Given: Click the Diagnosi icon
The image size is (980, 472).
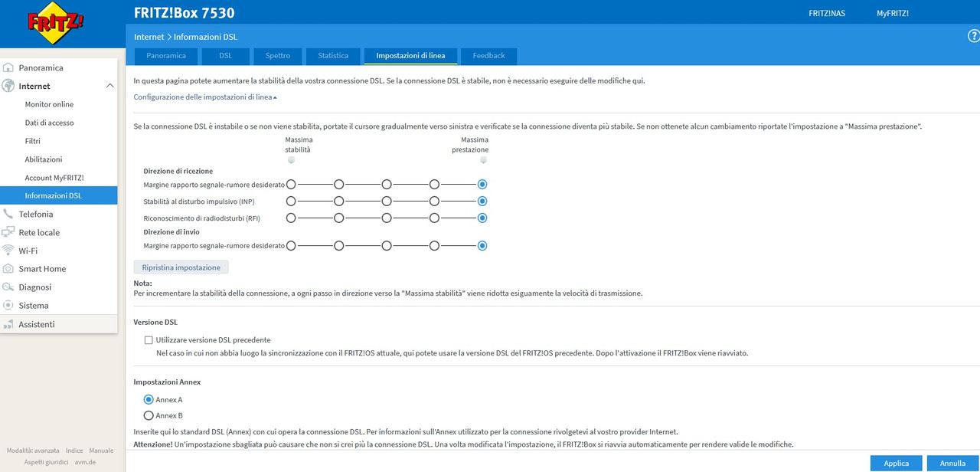Looking at the screenshot, I should point(8,287).
